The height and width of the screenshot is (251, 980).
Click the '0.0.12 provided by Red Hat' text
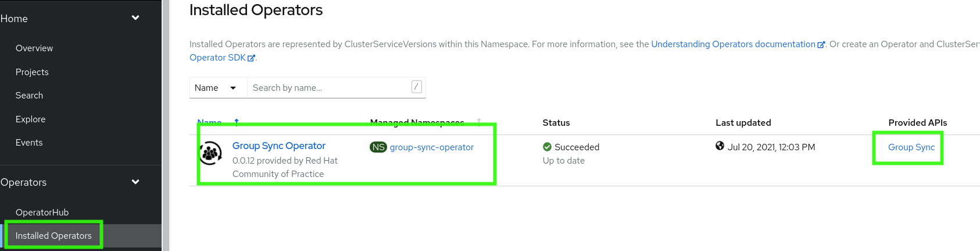pyautogui.click(x=285, y=161)
